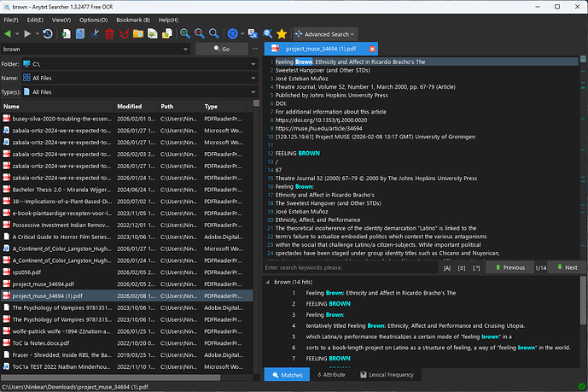Screen dimensions: 588x392
Task: Click the green back navigation arrow
Action: pos(9,34)
